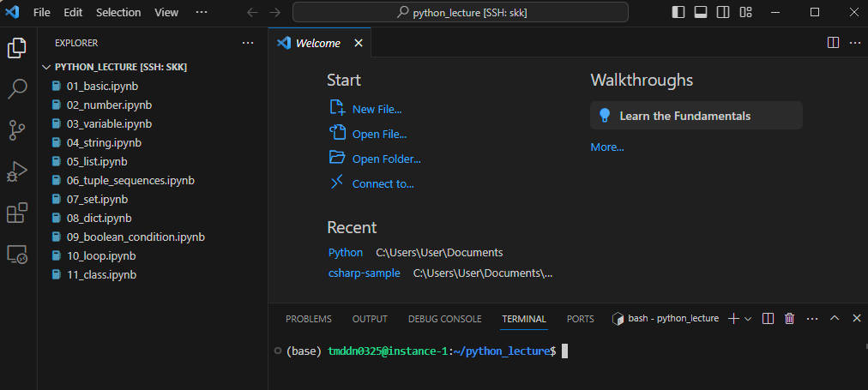Viewport: 868px width, 390px height.
Task: Click the New File... link
Action: (x=377, y=110)
